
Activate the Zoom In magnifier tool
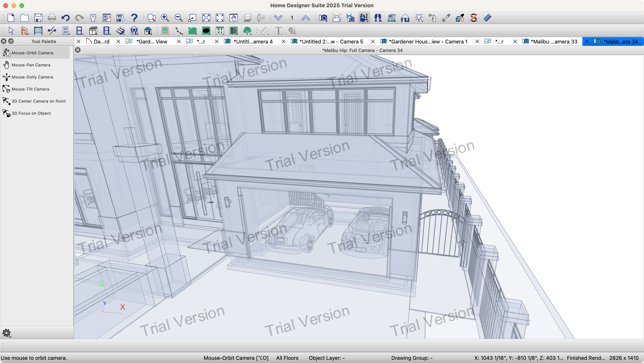point(165,18)
